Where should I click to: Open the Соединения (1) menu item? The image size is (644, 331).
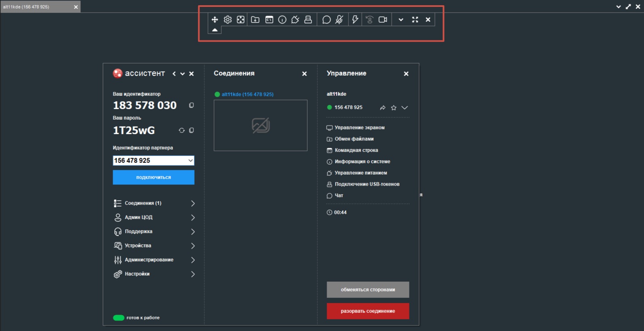click(x=154, y=203)
